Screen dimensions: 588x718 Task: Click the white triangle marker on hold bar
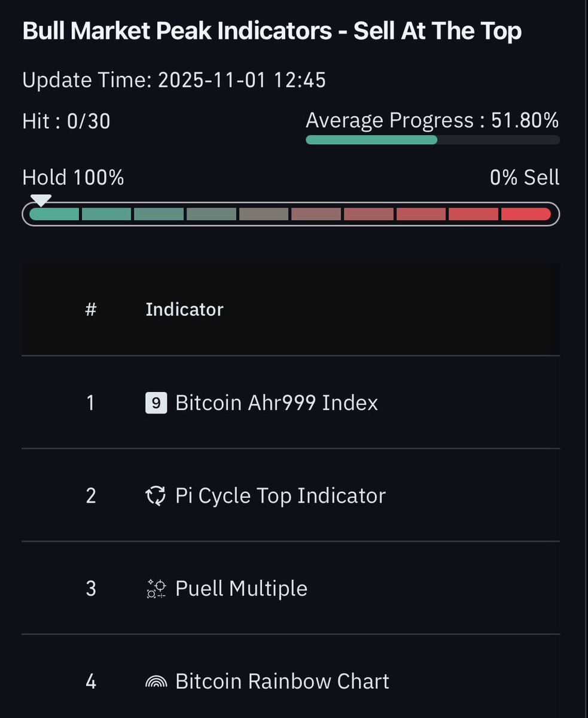(41, 200)
